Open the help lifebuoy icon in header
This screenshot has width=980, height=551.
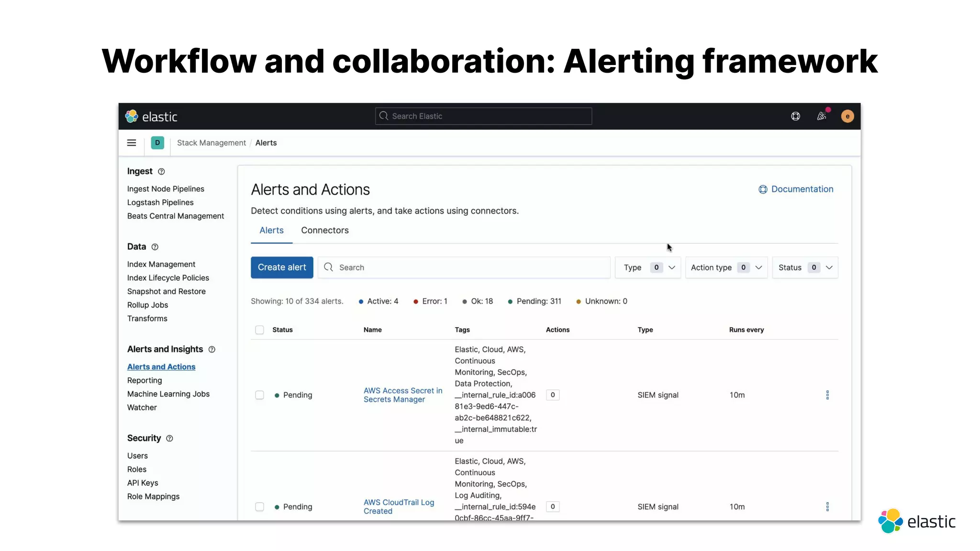point(795,116)
